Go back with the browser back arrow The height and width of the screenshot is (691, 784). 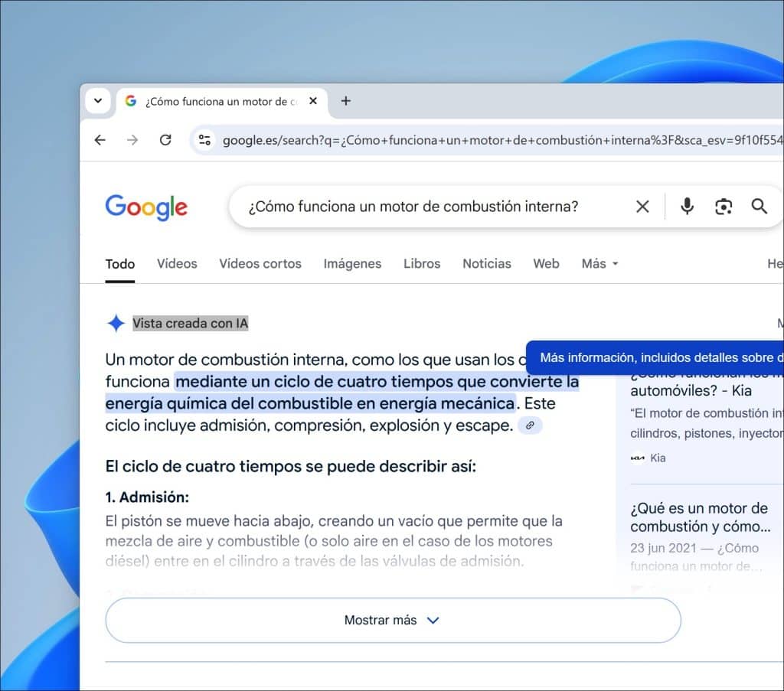[100, 140]
